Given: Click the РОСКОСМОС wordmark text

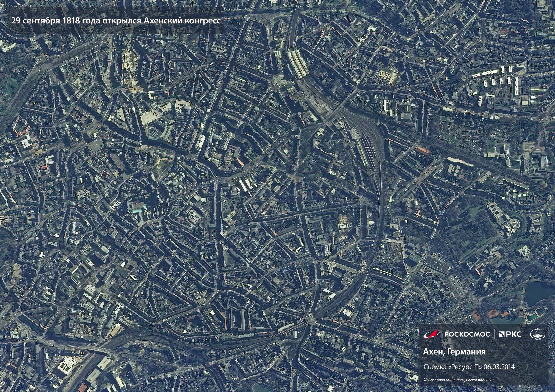Looking at the screenshot, I should click(x=467, y=334).
